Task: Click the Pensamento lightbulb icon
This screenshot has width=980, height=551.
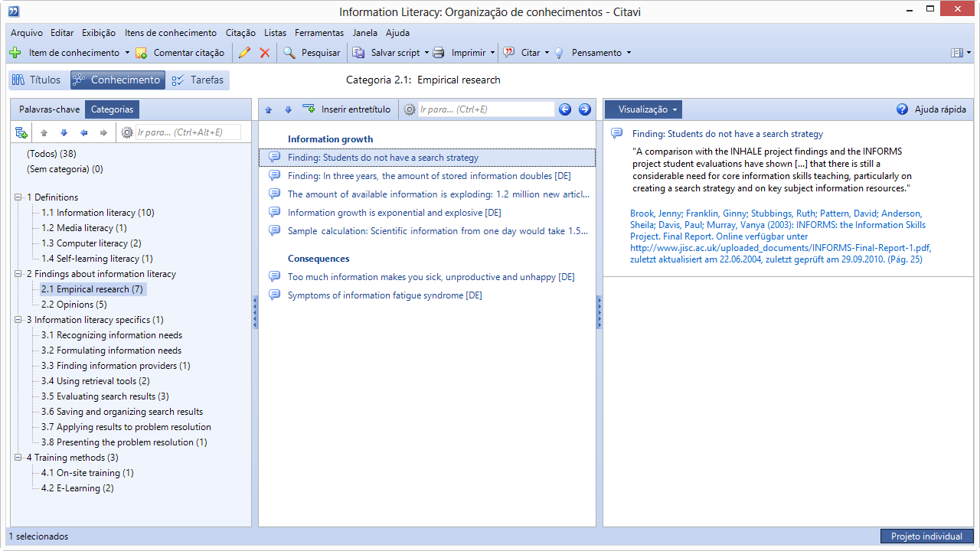Action: pyautogui.click(x=559, y=53)
